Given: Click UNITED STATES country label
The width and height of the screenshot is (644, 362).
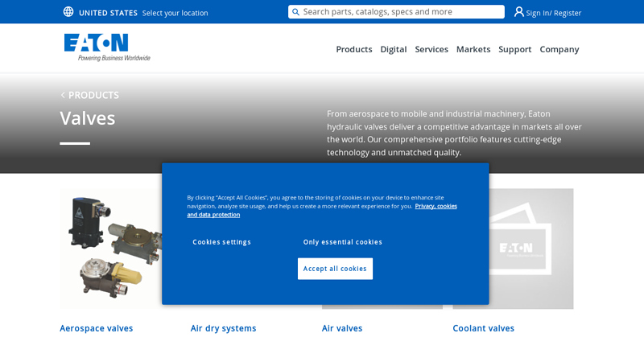Looking at the screenshot, I should point(108,13).
